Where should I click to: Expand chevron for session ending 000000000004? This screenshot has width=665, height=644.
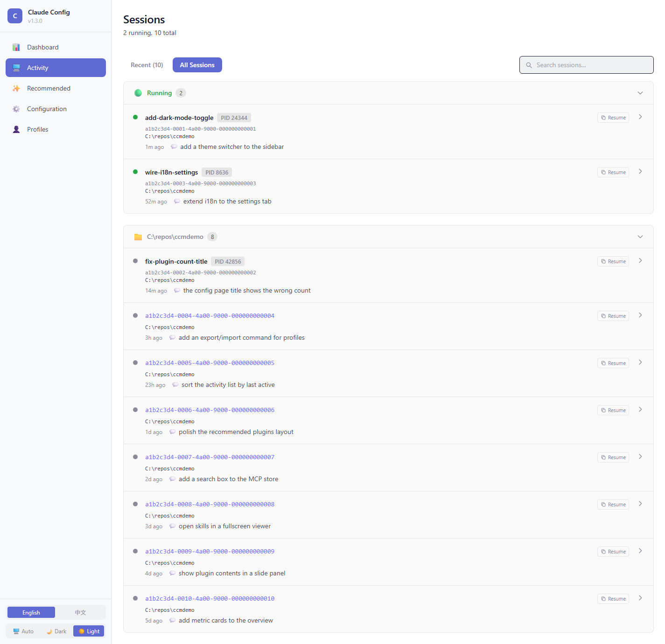pyautogui.click(x=640, y=315)
